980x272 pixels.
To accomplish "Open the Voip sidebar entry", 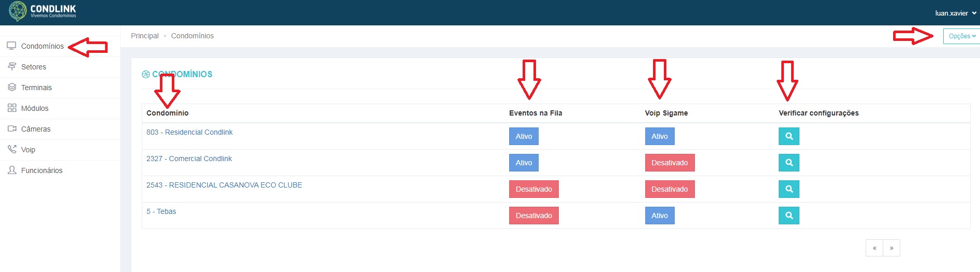I will (28, 150).
